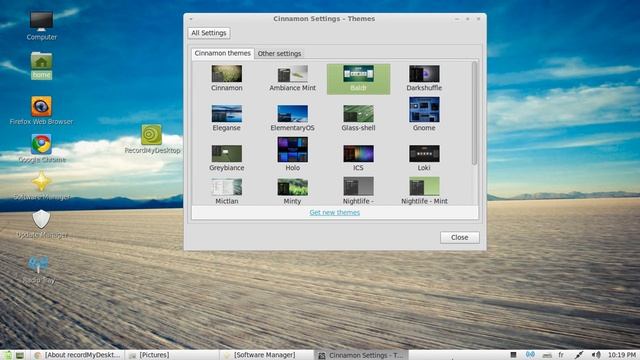Pick the Nightlife - theme

[x=358, y=191]
